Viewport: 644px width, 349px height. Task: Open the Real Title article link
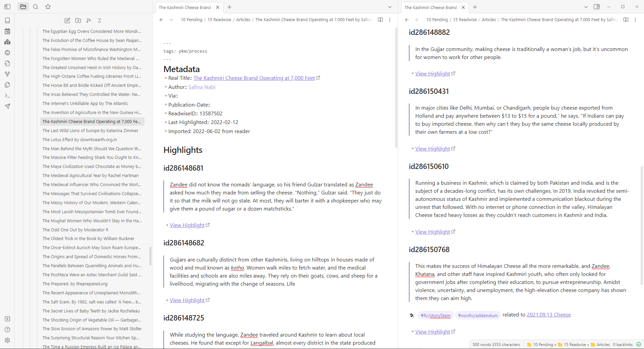pyautogui.click(x=254, y=78)
